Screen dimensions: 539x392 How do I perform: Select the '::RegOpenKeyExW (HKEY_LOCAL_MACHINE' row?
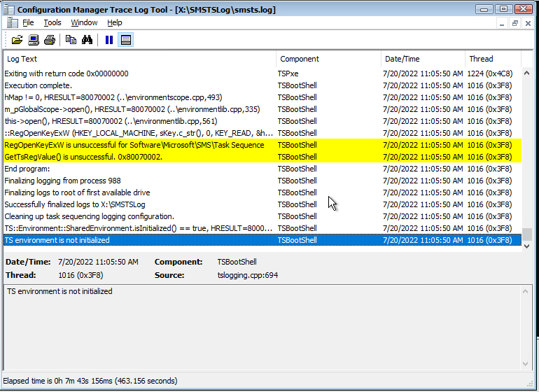pos(262,133)
